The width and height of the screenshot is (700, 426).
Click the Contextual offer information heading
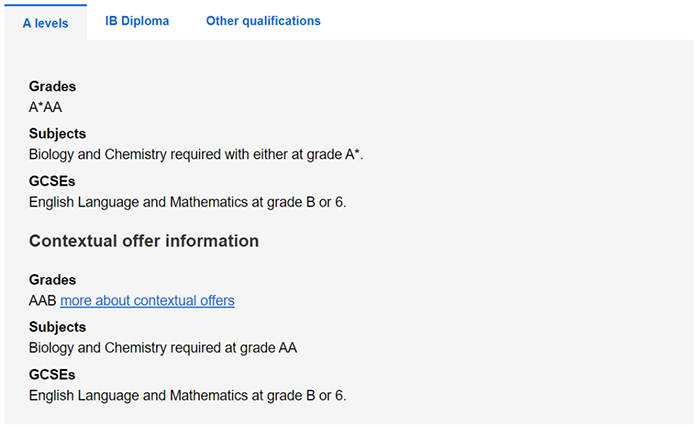144,241
